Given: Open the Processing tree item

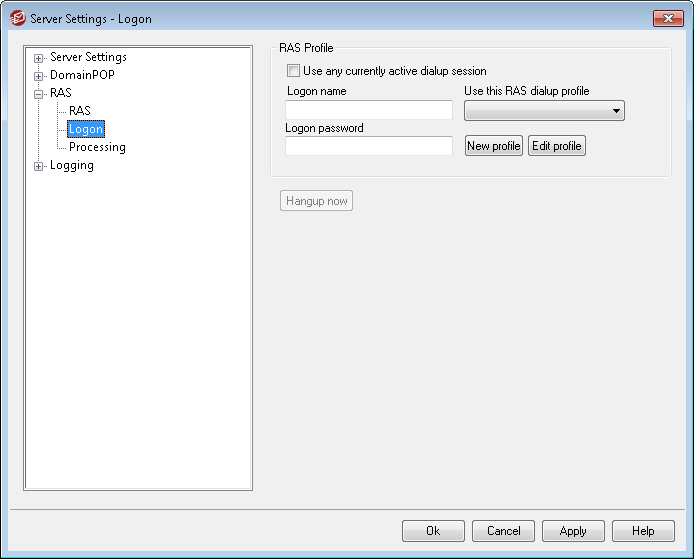Looking at the screenshot, I should [97, 147].
